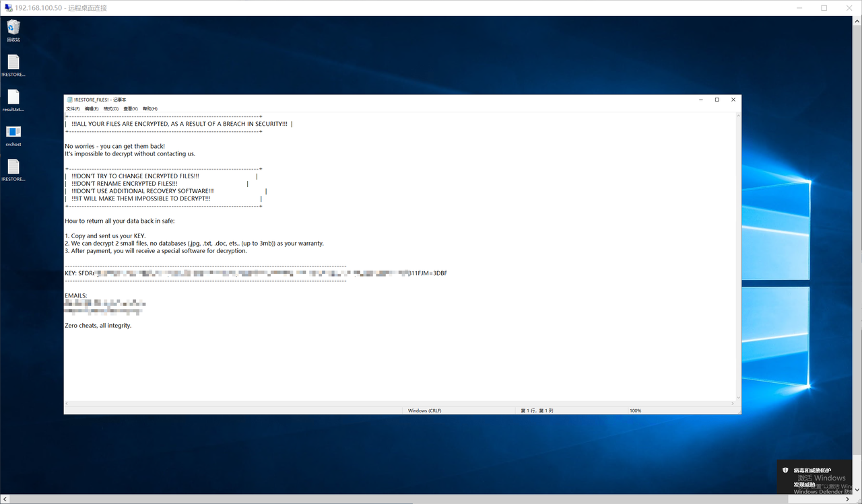
Task: Select the !RESTORE file icon below svchost
Action: tap(13, 167)
